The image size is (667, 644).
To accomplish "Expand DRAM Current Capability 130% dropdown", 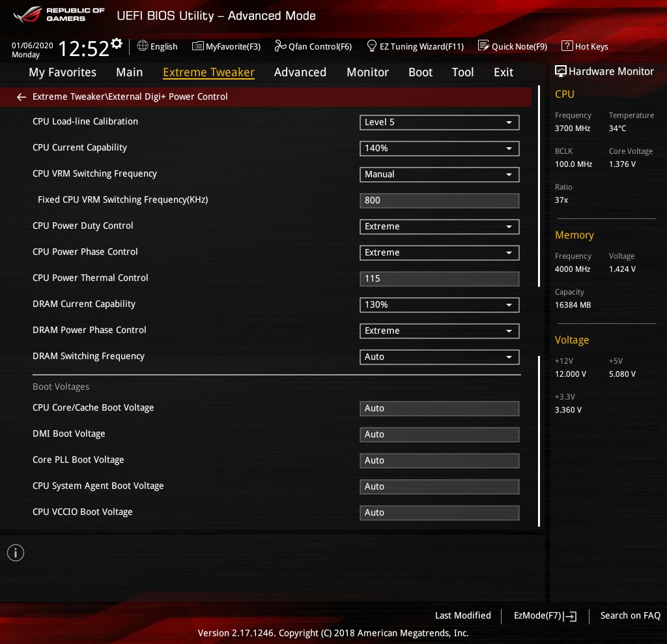I will 440,305.
